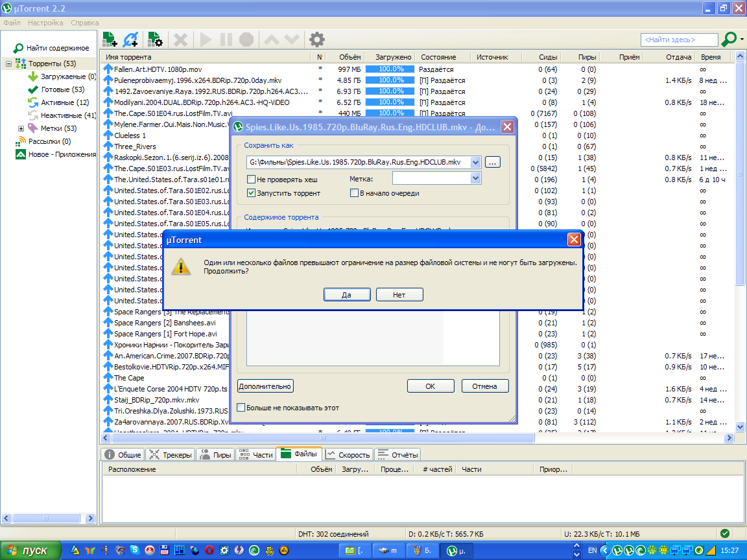Click the browse '...' button

(493, 163)
